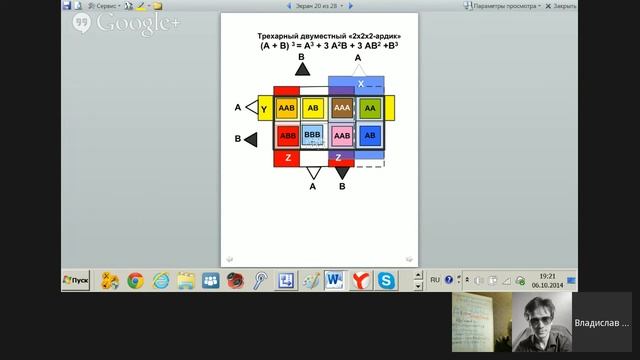This screenshot has height=360, width=640.
Task: Click the document print icon beside Save
Action: [x=78, y=5]
